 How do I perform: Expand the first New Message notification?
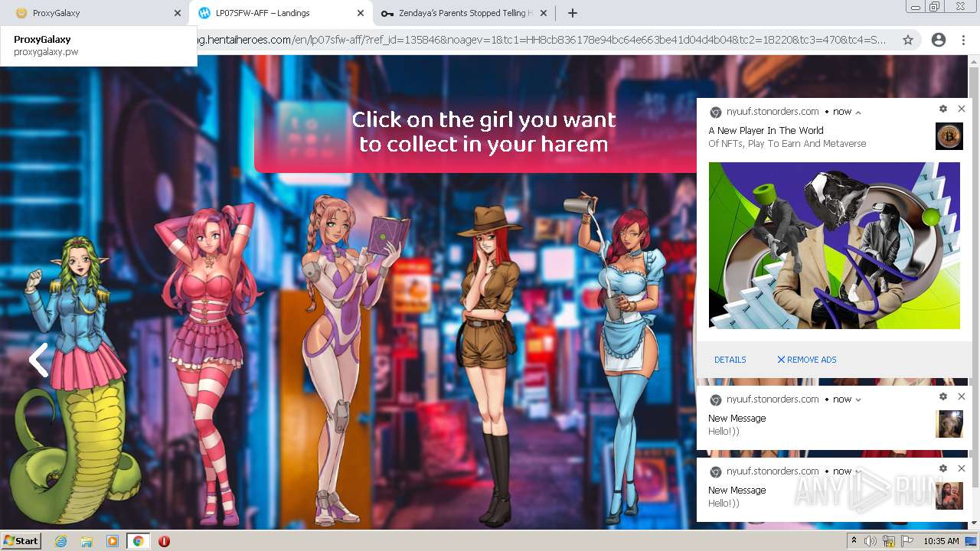click(858, 399)
